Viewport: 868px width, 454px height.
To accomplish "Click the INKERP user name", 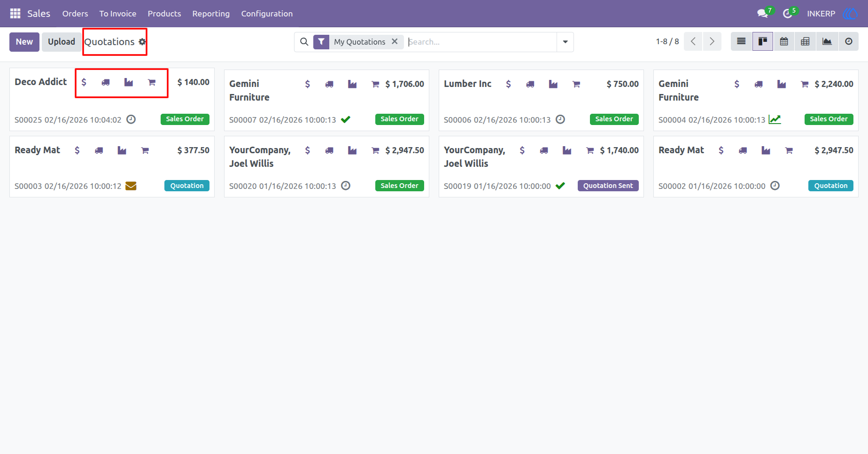I will point(821,14).
